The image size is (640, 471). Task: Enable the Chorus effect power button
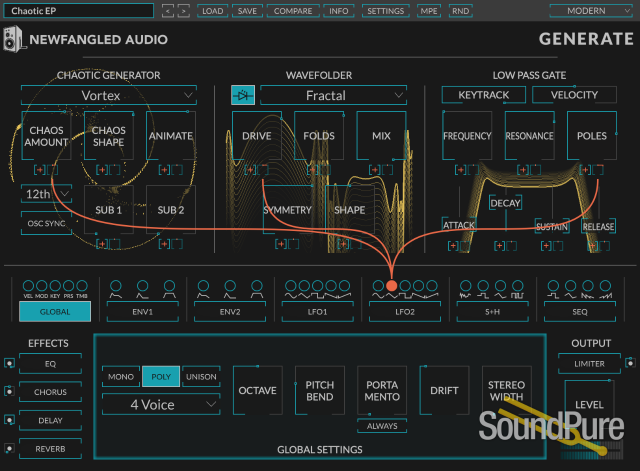[x=8, y=392]
